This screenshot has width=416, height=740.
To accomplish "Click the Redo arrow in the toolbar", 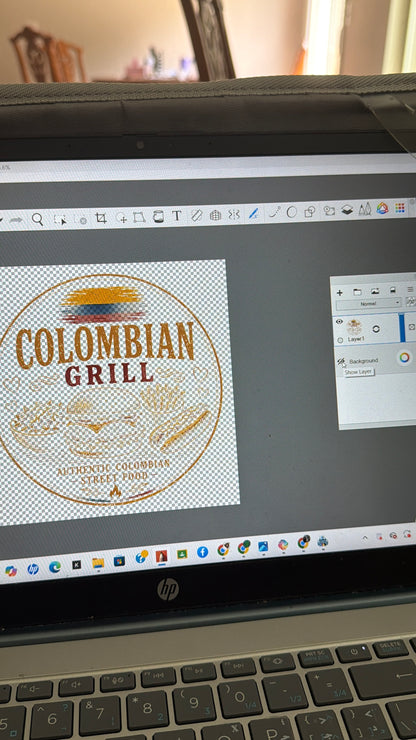I will 16,220.
